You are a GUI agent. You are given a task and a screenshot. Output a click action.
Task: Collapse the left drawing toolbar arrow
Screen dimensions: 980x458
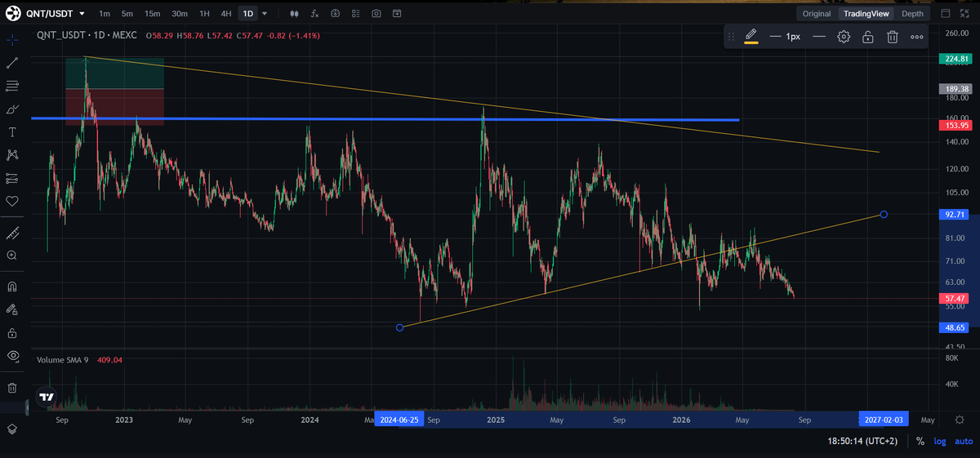pyautogui.click(x=27, y=406)
